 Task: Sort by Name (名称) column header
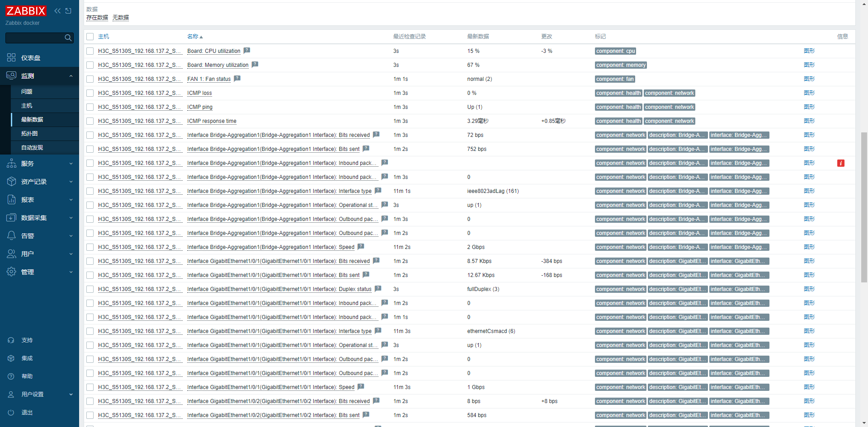[x=195, y=37]
